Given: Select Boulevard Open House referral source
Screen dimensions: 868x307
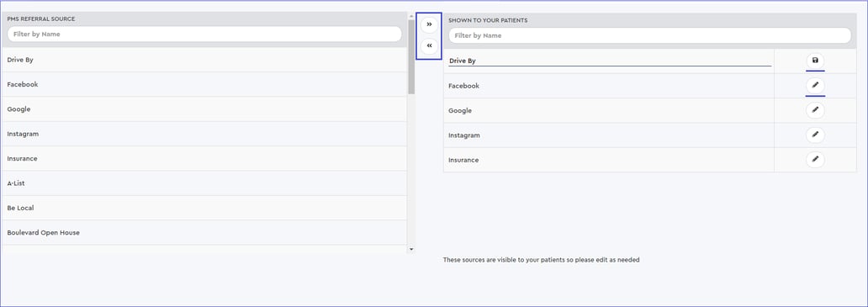Looking at the screenshot, I should [204, 233].
